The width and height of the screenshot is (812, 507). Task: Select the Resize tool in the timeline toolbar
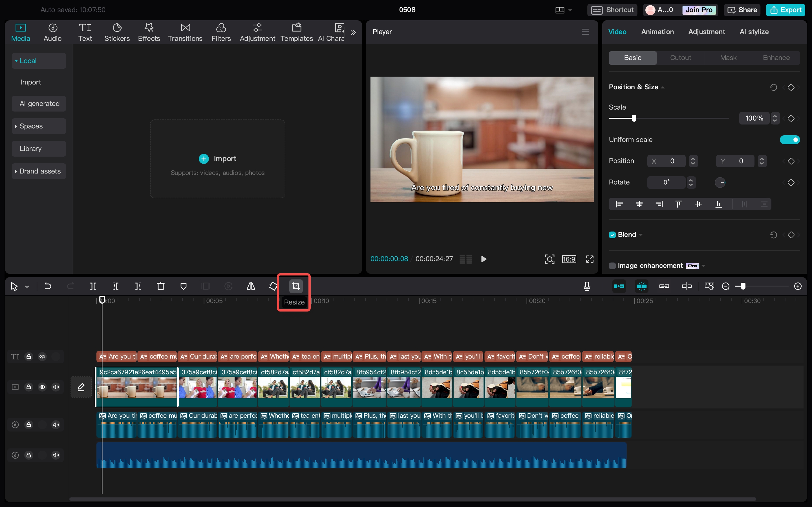(x=295, y=286)
